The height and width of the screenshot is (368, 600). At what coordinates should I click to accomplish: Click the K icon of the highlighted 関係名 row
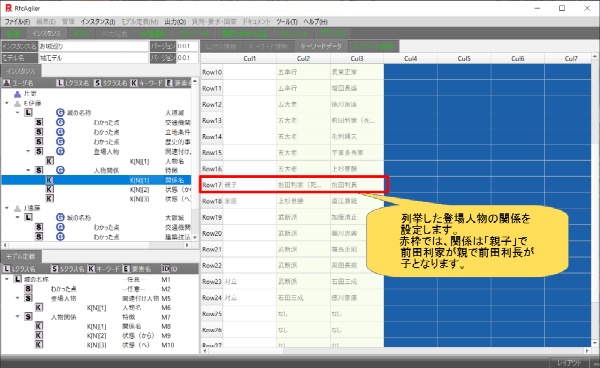50,180
